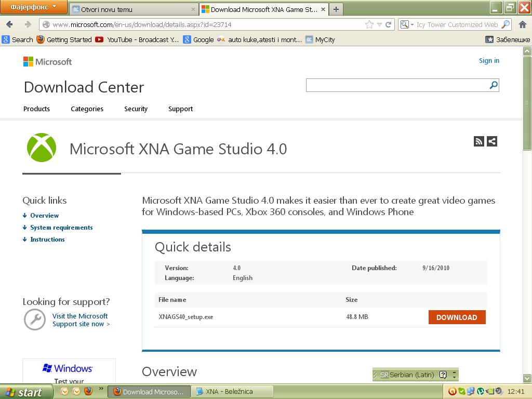Click the XNAGS40_setup.exe file name
The width and height of the screenshot is (532, 399).
click(x=186, y=317)
